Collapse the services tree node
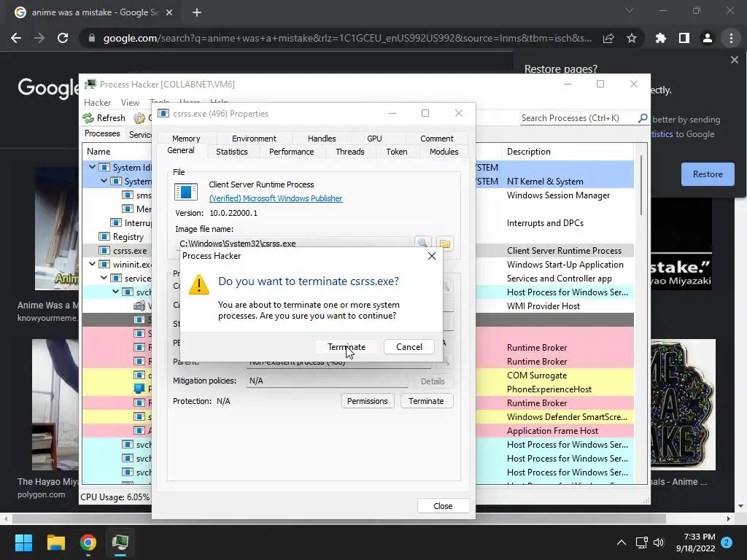747x560 pixels. tap(104, 278)
